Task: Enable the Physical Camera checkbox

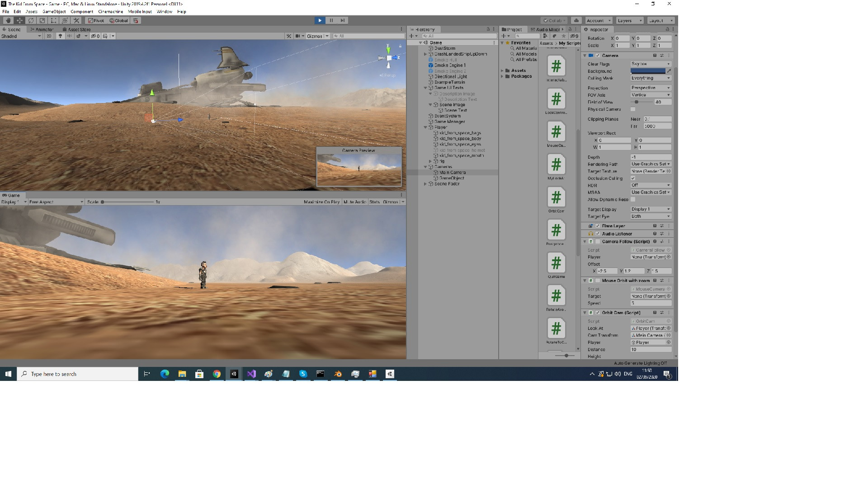Action: point(633,109)
